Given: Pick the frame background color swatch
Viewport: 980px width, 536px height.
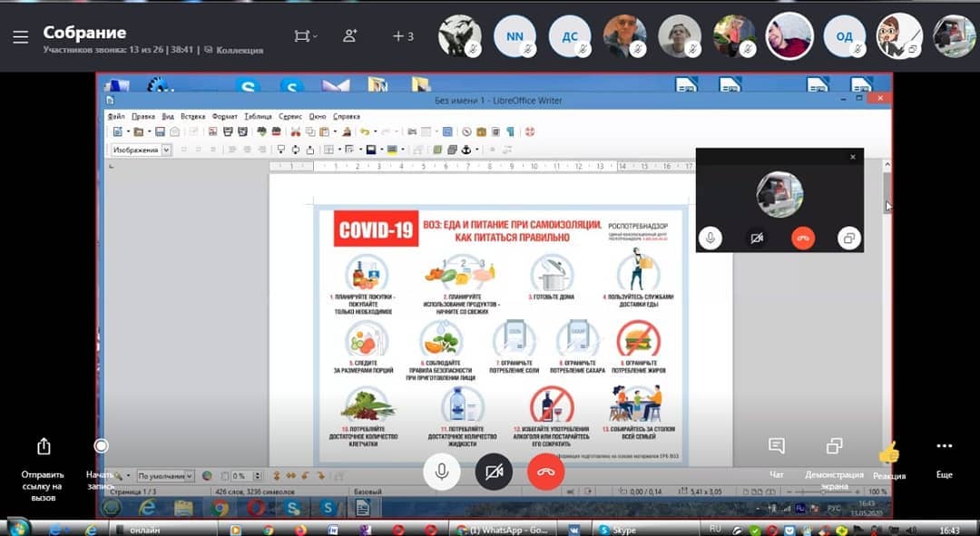Looking at the screenshot, I should [x=392, y=150].
